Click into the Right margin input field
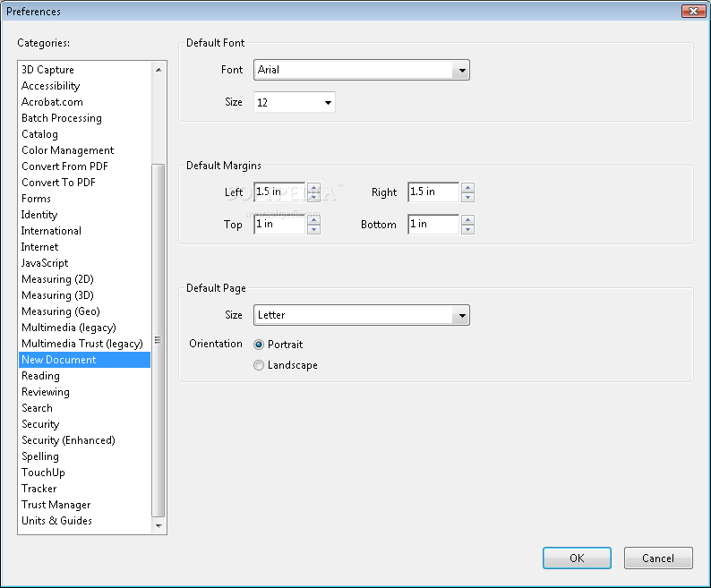 (x=434, y=192)
